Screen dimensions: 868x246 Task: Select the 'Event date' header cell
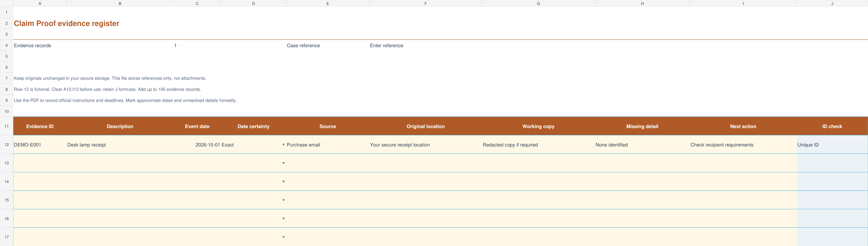pyautogui.click(x=197, y=126)
